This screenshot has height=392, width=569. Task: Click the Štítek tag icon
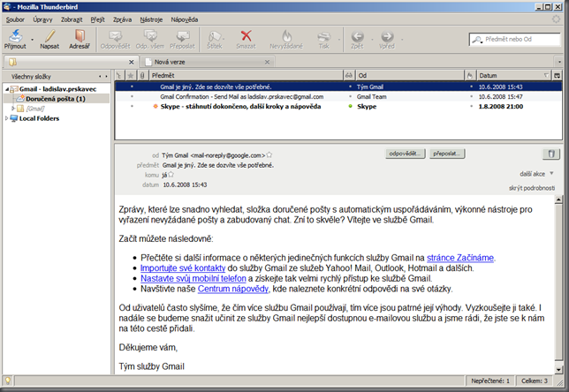215,39
